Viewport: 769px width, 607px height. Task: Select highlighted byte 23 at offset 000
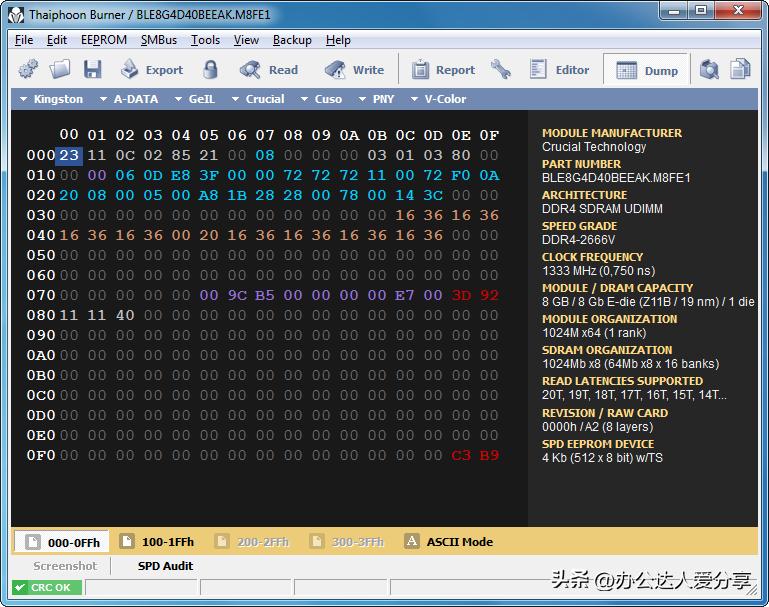coord(69,155)
